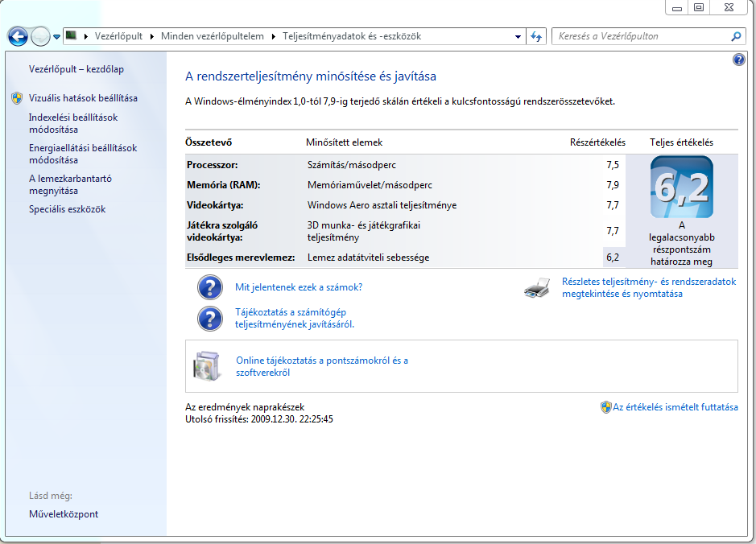The image size is (756, 544).
Task: Click question icon beside Tájékoztatás a számítógép
Action: pyautogui.click(x=210, y=319)
